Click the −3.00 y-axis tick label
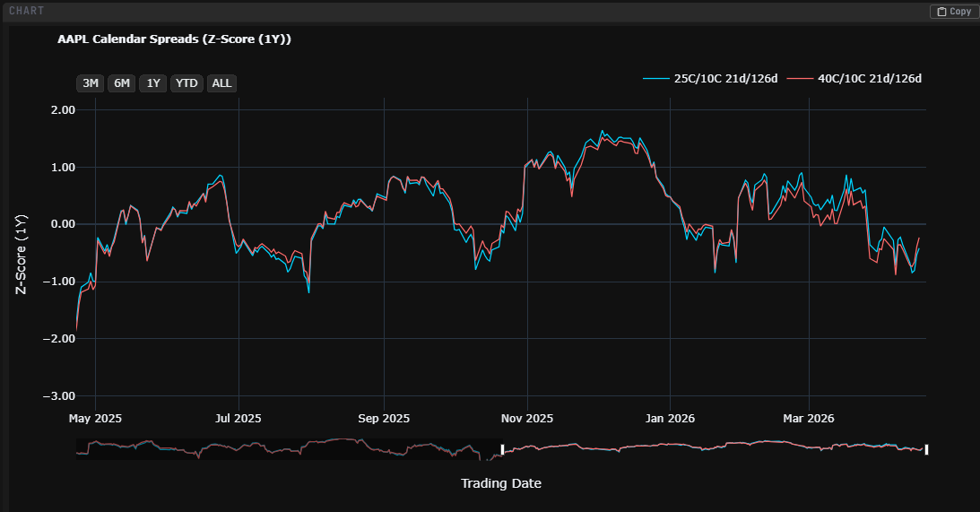Viewport: 980px width, 512px height. click(x=59, y=396)
